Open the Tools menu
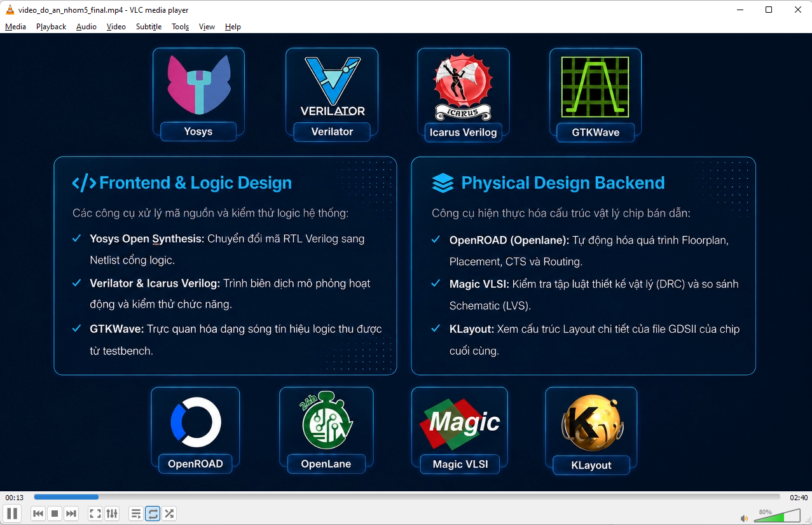The height and width of the screenshot is (525, 812). (181, 27)
